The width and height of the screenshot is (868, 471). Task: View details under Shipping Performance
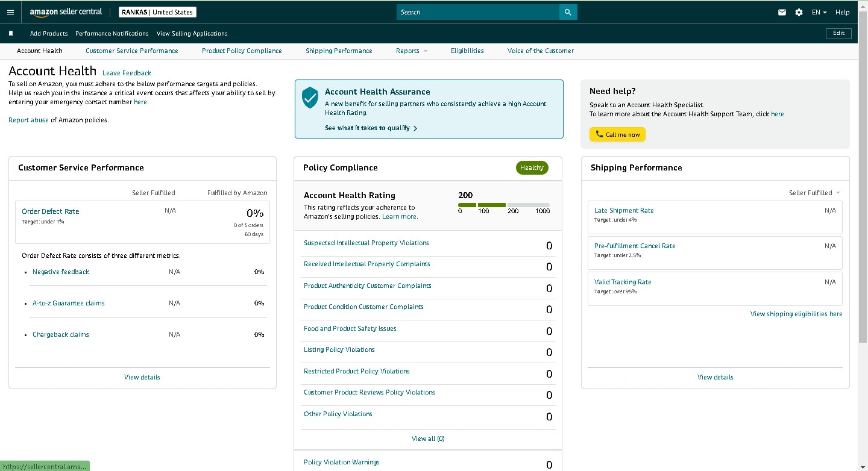[x=715, y=378]
